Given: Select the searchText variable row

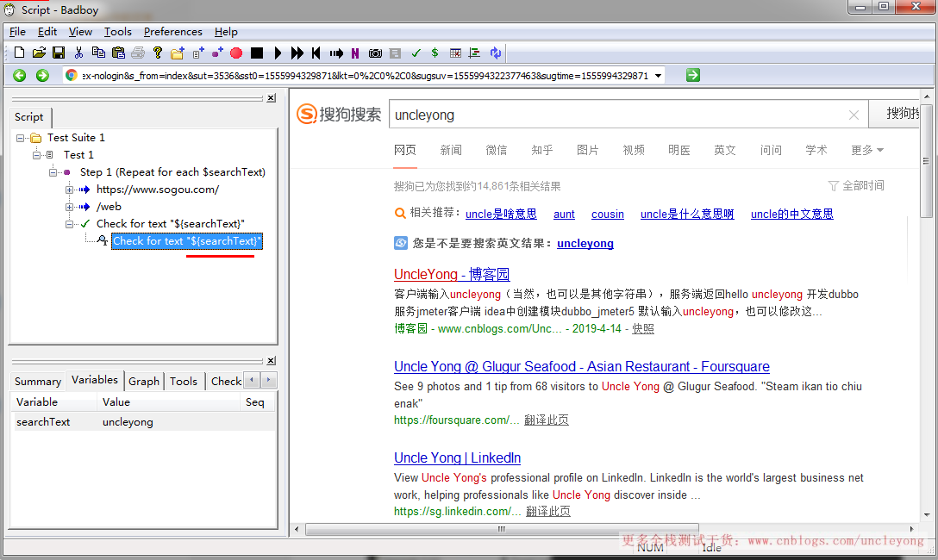Looking at the screenshot, I should pos(143,422).
